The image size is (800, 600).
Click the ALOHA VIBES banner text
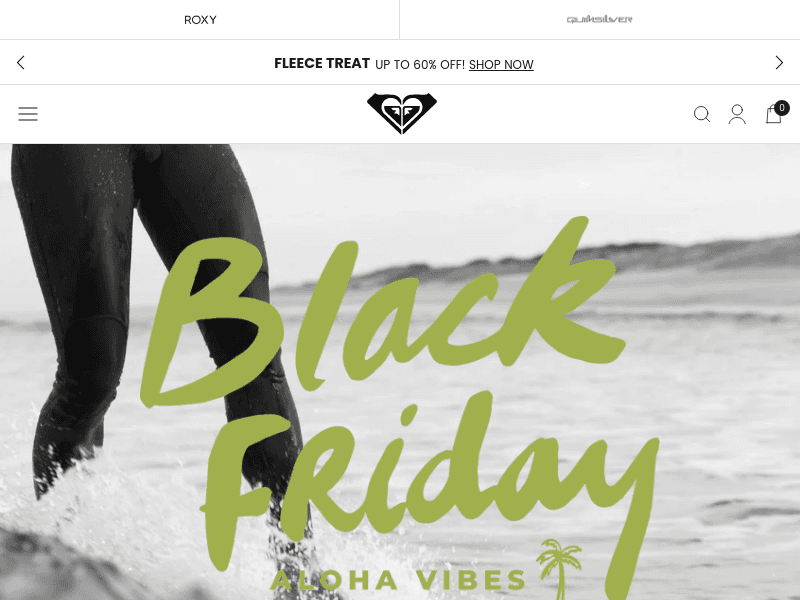click(398, 580)
